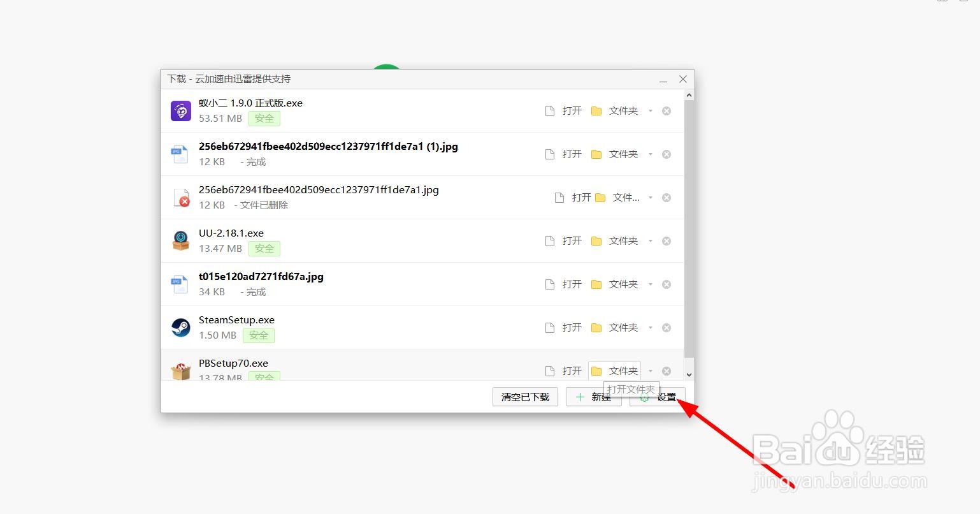Click 安全 badge under 蚁小二 1.9.0
980x514 pixels.
click(264, 119)
